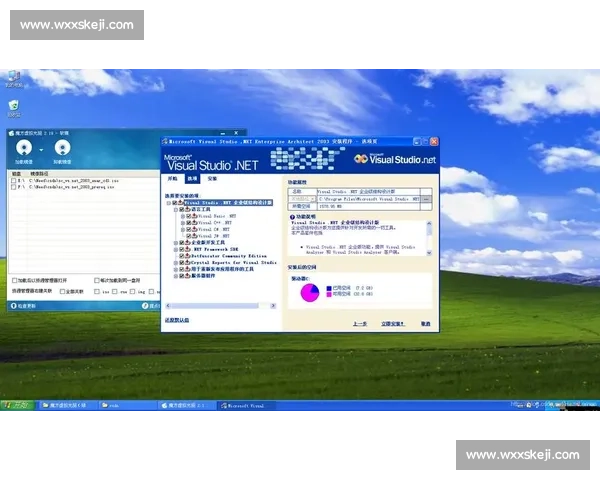Screen dimensions: 600x480
Task: Toggle the checkbox for Visual J# .NET
Action: click(189, 236)
